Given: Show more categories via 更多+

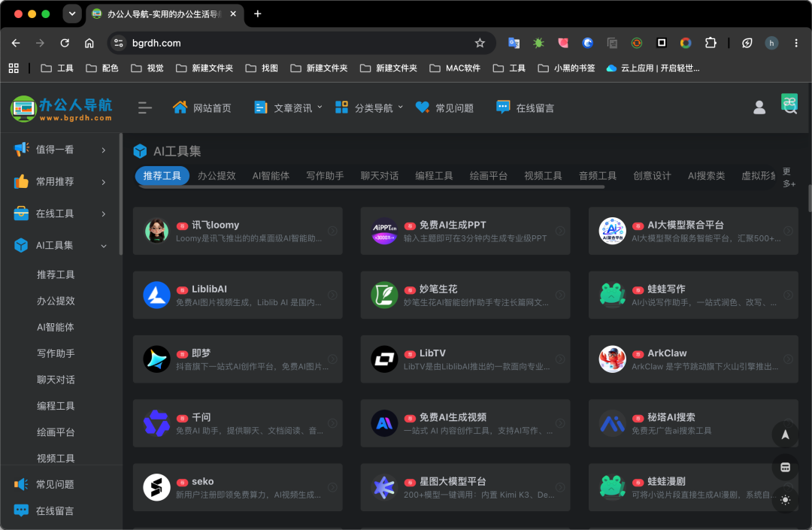Looking at the screenshot, I should pos(789,177).
